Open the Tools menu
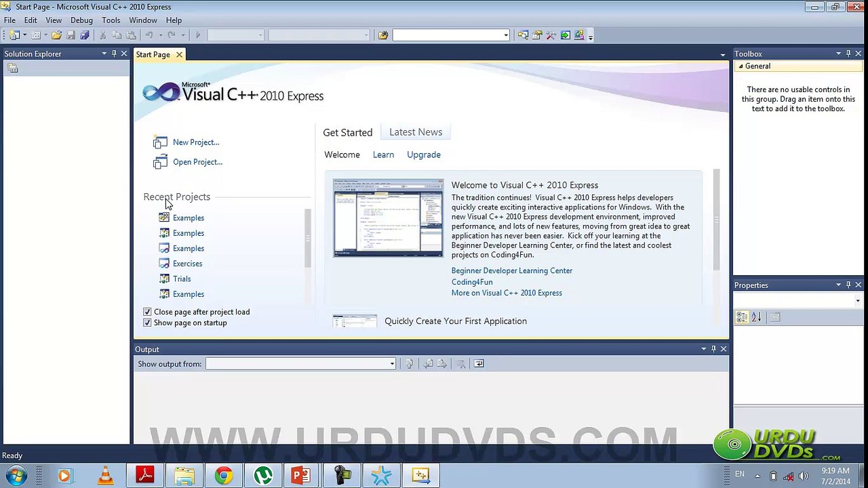The width and height of the screenshot is (868, 488). (111, 20)
